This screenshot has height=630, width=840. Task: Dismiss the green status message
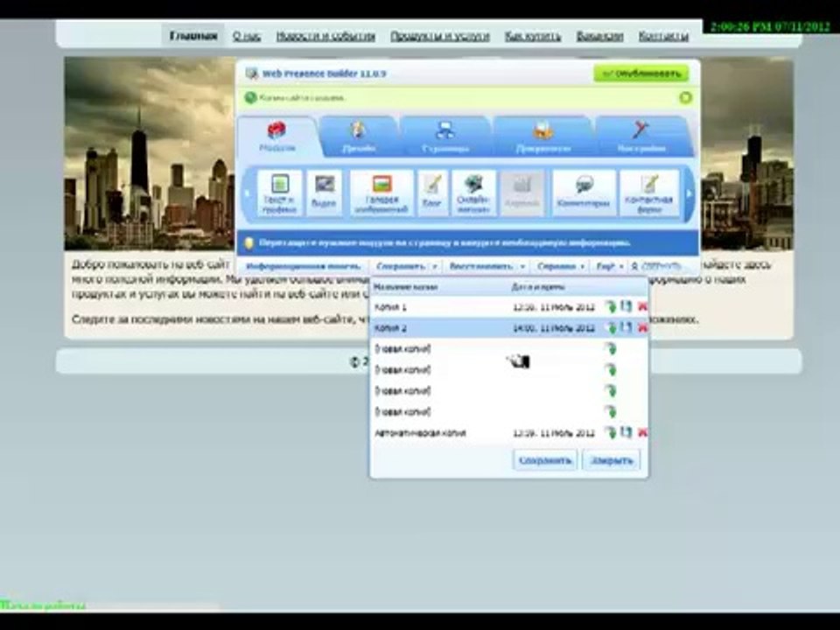tap(685, 98)
